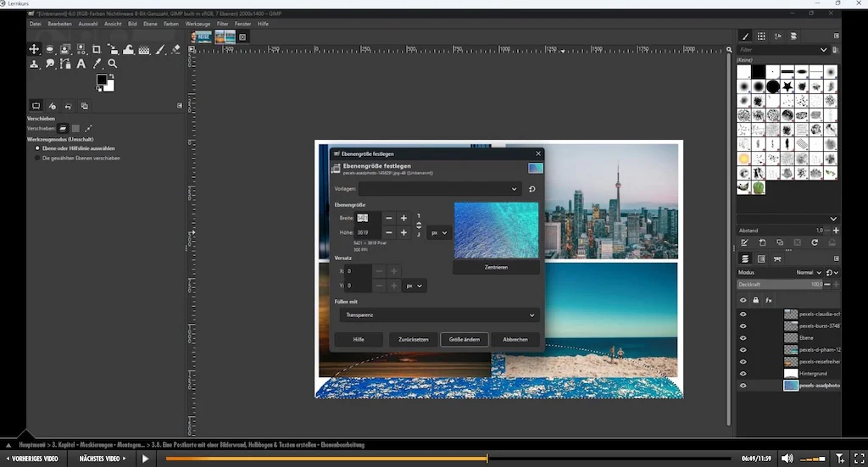Hide the pexels-asadphoto layer

(743, 386)
